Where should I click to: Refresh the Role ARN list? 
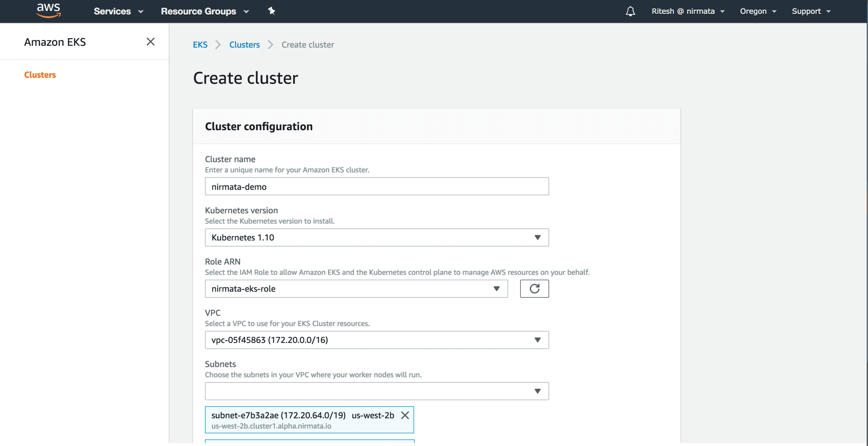click(x=534, y=289)
